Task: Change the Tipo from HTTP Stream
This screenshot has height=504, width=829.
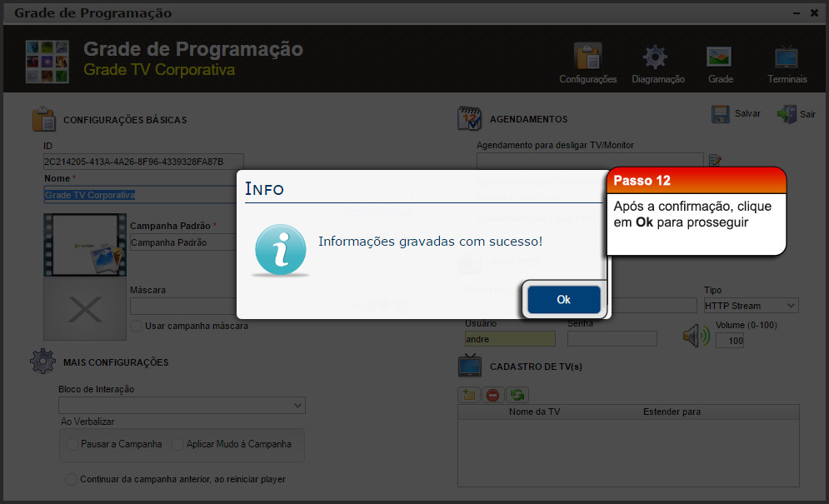Action: click(x=751, y=306)
